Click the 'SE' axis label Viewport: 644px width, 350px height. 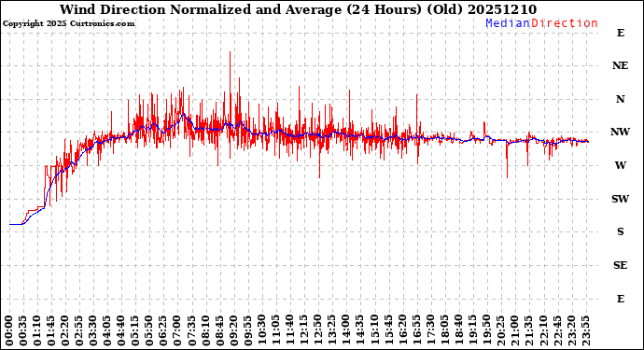(x=620, y=265)
